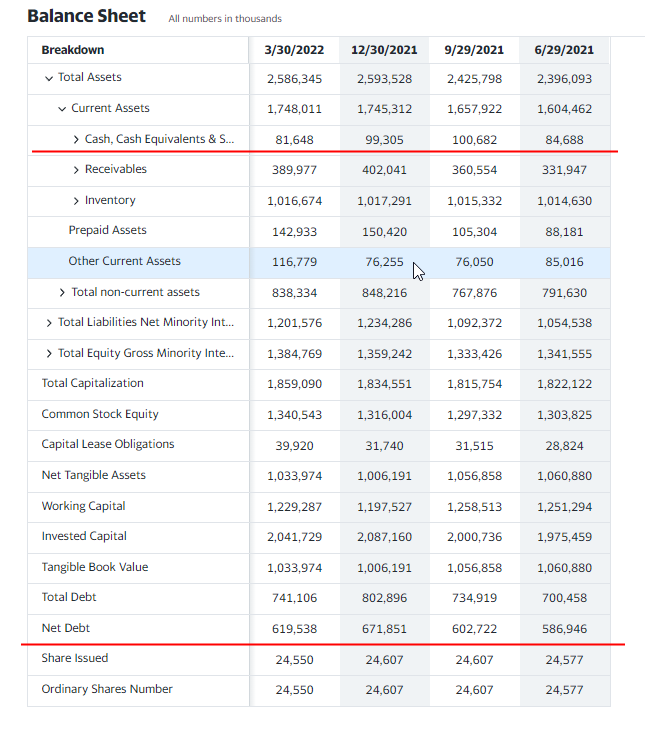Expand Total non-current assets chevron

[62, 293]
